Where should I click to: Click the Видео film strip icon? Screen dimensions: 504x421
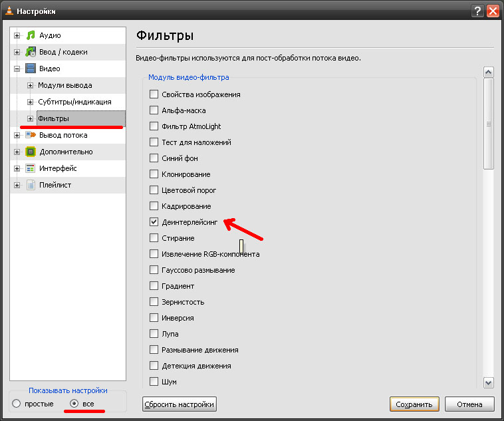tap(30, 69)
